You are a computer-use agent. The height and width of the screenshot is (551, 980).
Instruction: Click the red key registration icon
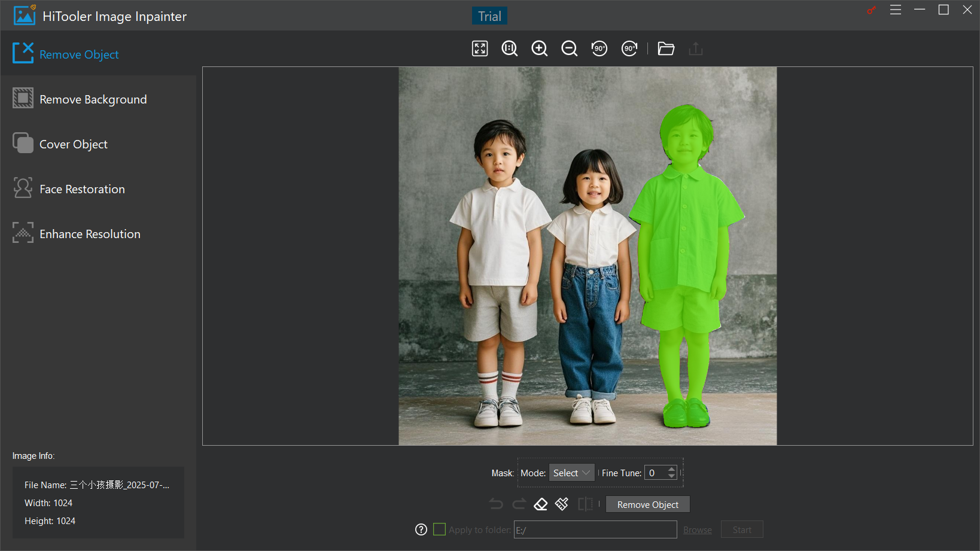point(872,10)
